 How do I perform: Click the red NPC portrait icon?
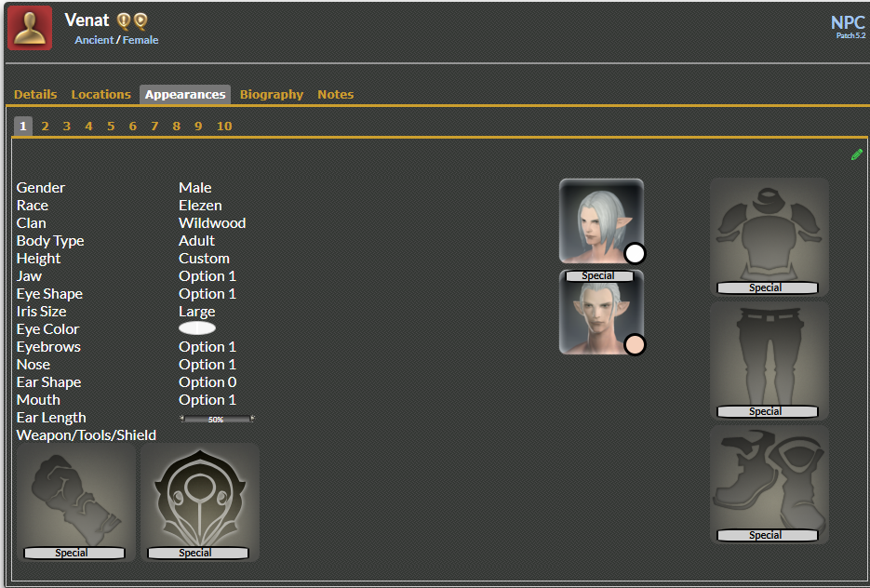30,28
